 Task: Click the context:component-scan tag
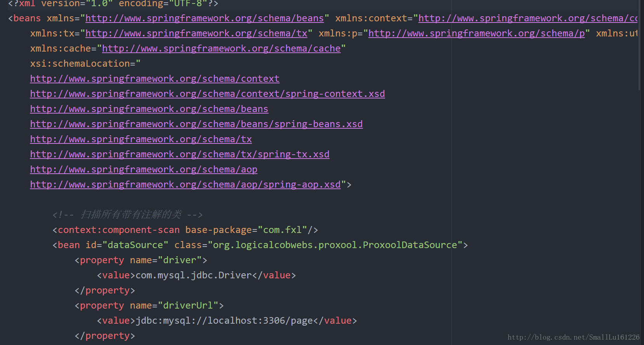pyautogui.click(x=119, y=230)
